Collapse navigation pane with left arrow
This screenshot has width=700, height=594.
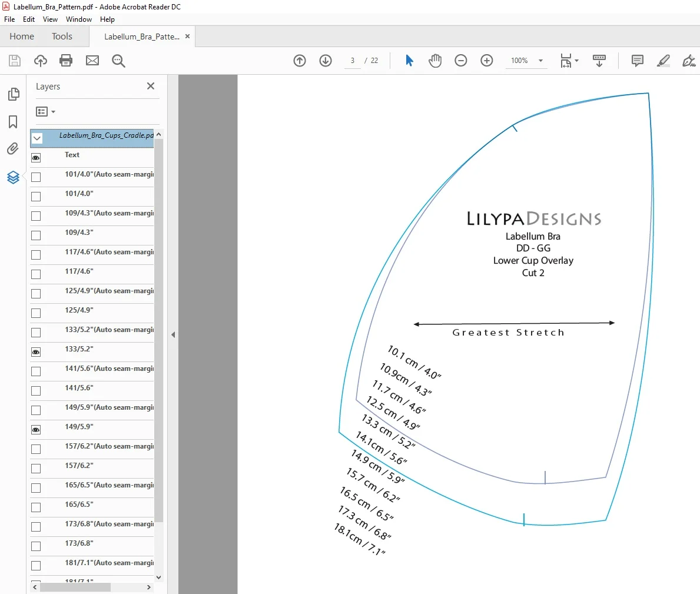[173, 335]
